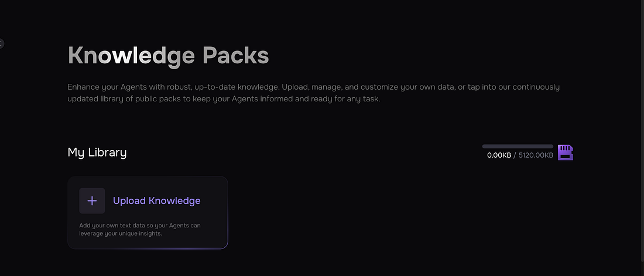Click the storage usage progress bar
The image size is (644, 276).
(518, 146)
